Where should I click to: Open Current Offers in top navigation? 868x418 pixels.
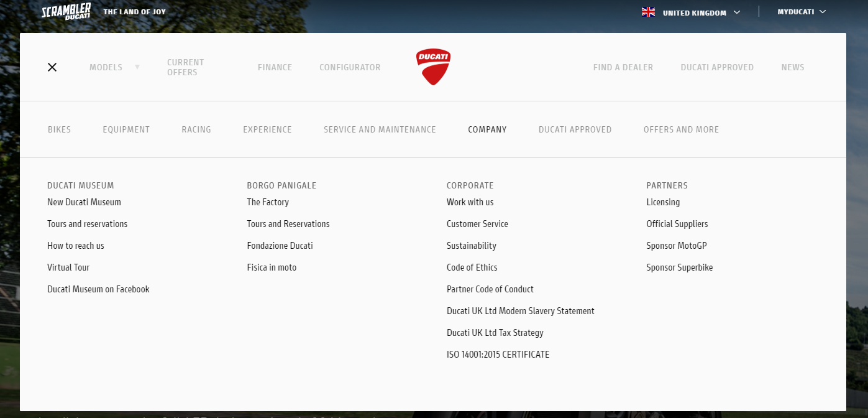point(185,67)
